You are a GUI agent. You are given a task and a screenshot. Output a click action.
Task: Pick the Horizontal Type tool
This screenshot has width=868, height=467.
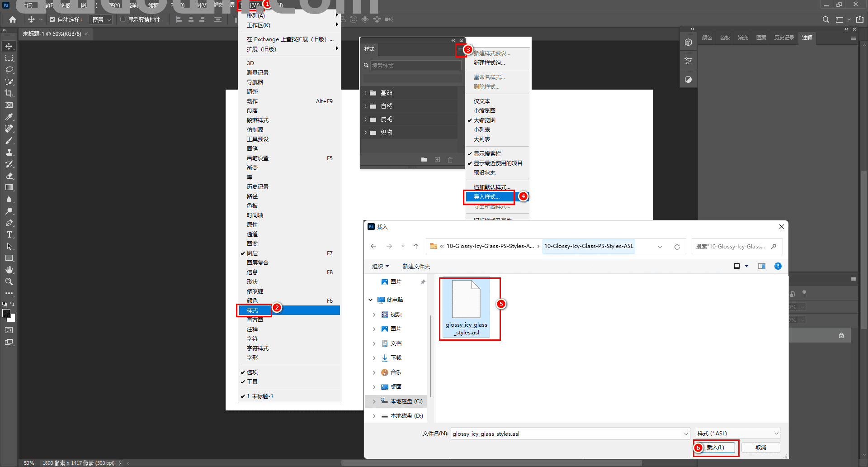tap(9, 234)
